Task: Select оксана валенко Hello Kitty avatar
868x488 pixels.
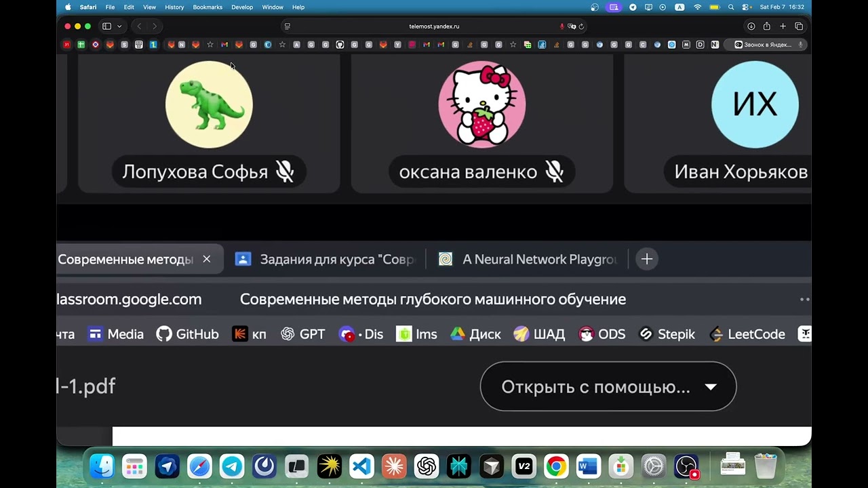Action: click(482, 104)
